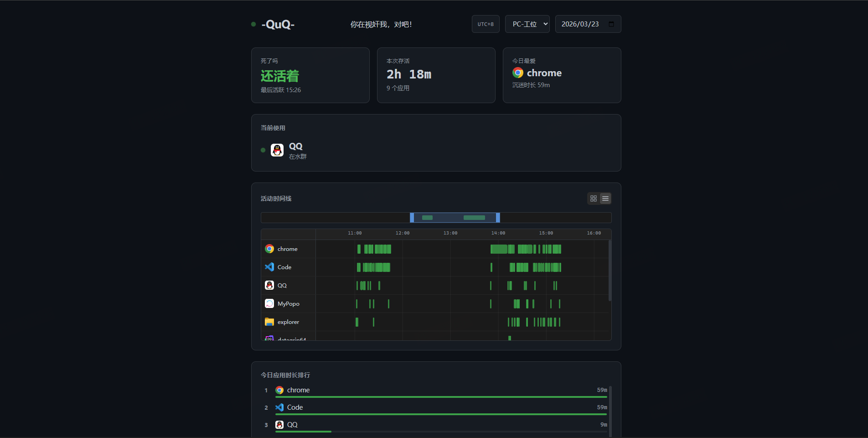Click the Chrome icon in the timeline row
This screenshot has height=438, width=868.
(269, 249)
